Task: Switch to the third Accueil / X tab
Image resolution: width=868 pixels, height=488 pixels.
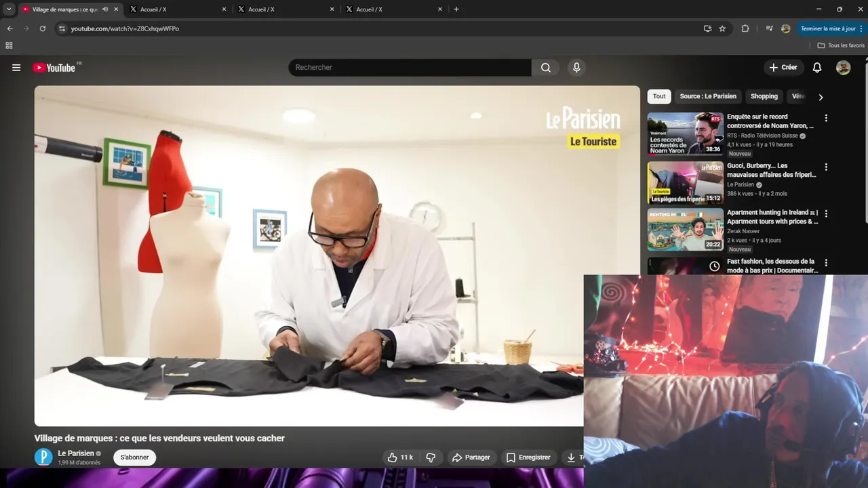Action: 393,9
